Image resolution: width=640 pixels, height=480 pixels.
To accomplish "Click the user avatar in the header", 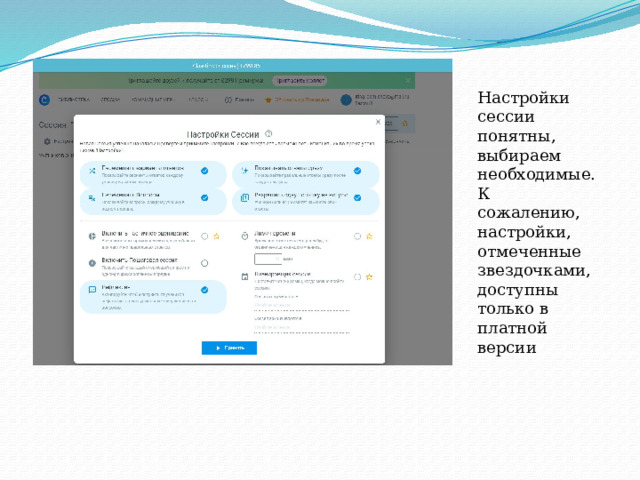I will point(346,100).
